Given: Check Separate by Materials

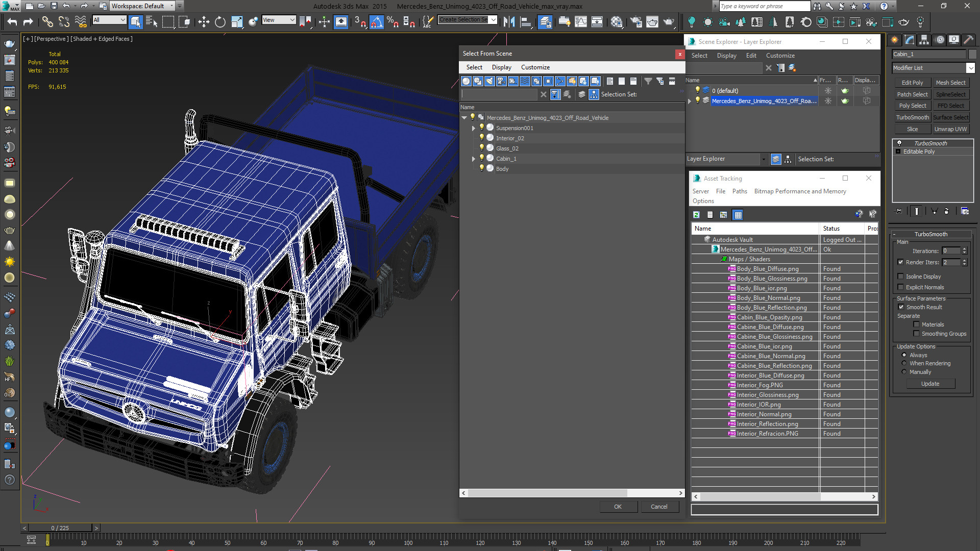Looking at the screenshot, I should coord(916,324).
